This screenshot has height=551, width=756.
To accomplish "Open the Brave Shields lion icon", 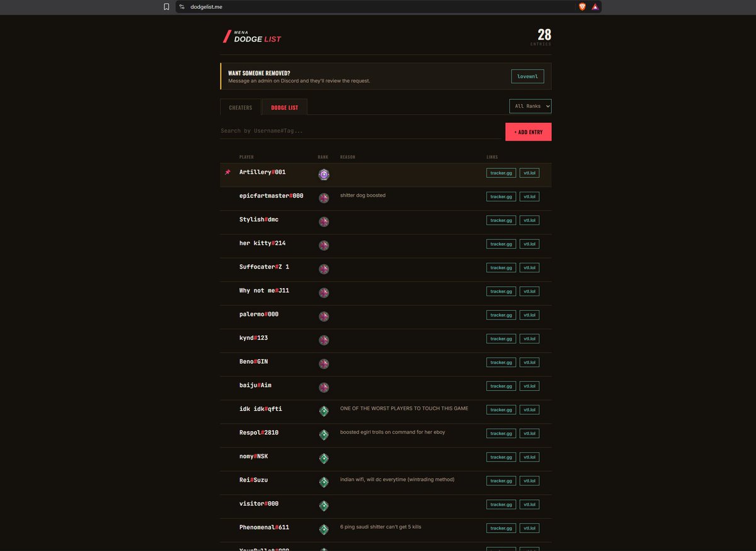I will click(x=582, y=7).
